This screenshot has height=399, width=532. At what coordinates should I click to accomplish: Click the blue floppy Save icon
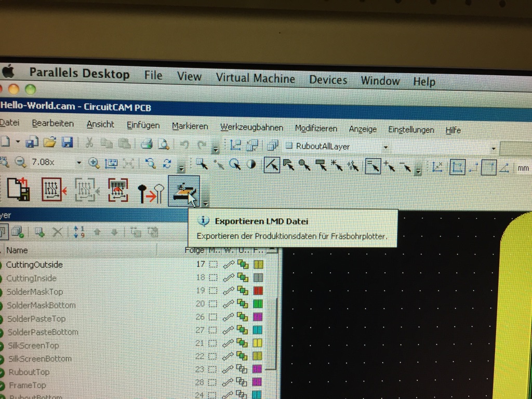coord(67,142)
